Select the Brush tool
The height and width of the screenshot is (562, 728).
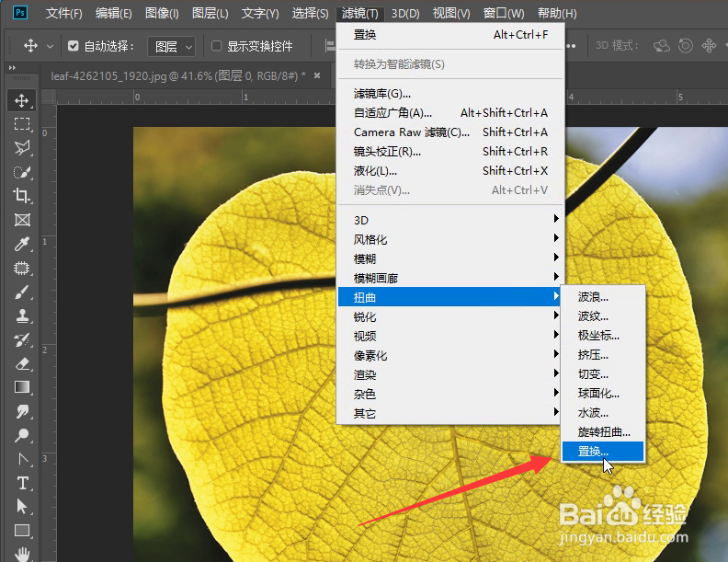click(21, 292)
